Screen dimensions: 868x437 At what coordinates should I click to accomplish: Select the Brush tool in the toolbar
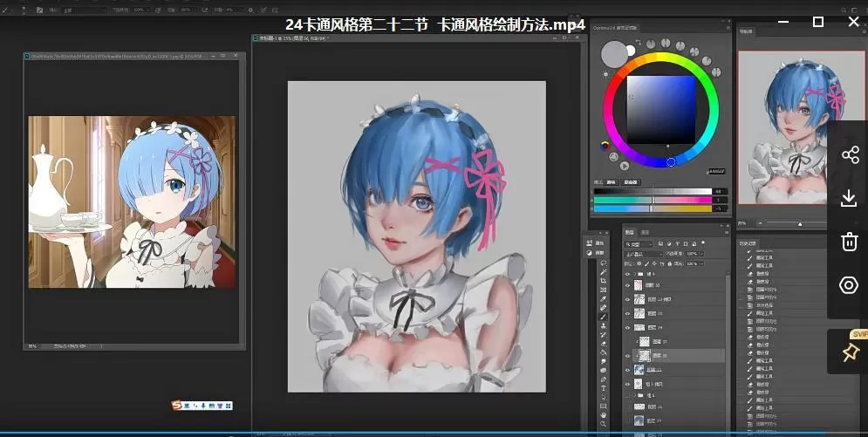coord(604,317)
